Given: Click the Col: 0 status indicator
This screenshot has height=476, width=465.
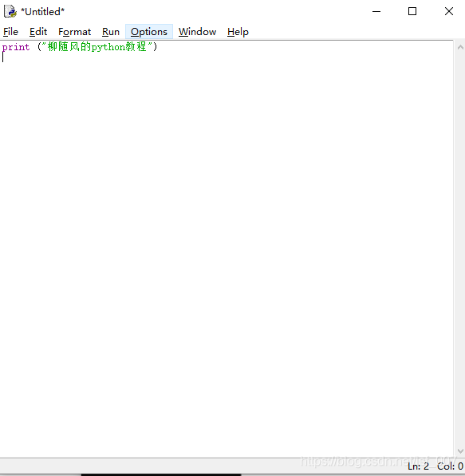Looking at the screenshot, I should point(450,466).
